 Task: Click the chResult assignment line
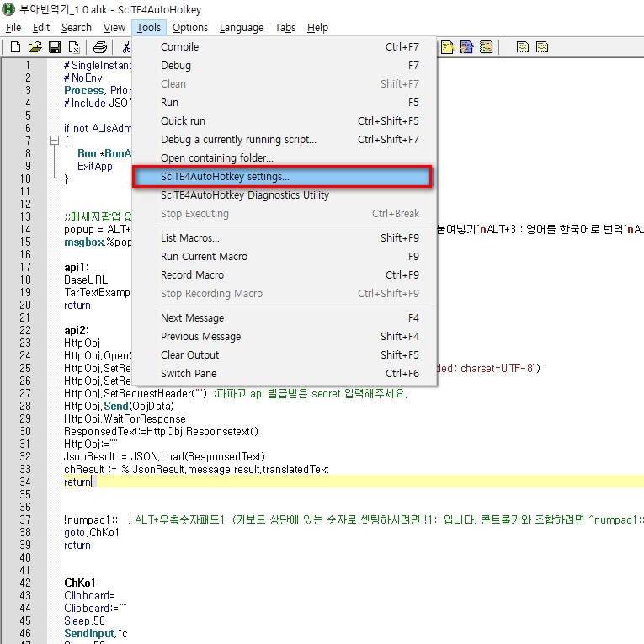coord(196,469)
